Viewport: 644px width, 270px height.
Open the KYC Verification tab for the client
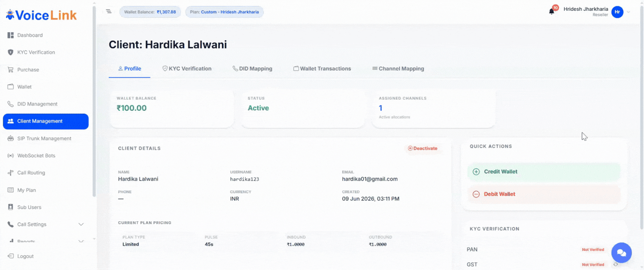pos(187,69)
